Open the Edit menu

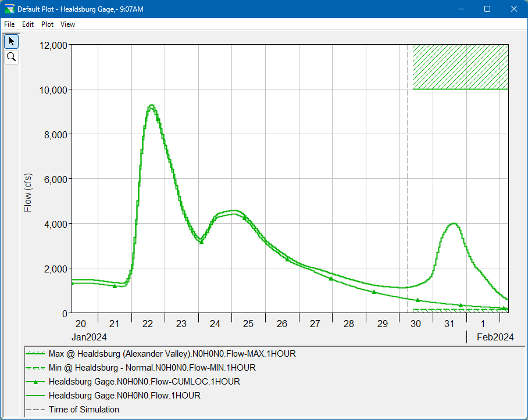[x=28, y=24]
